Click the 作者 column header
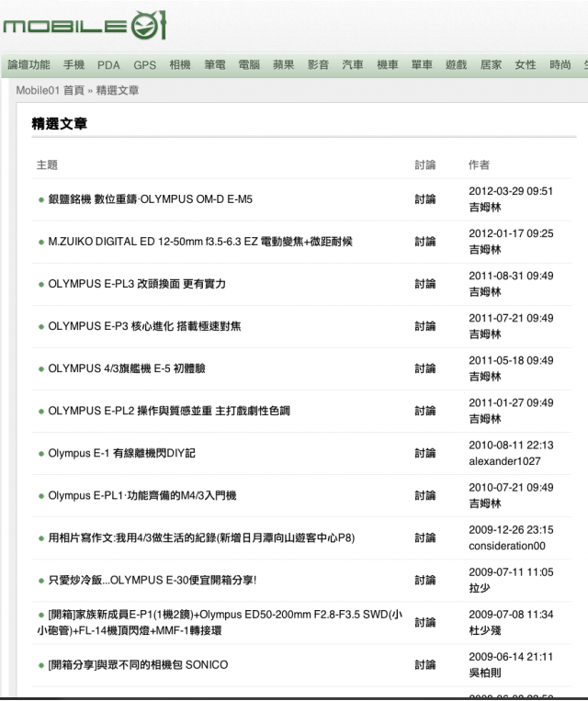Screen dimensions: 588x701 tap(479, 165)
